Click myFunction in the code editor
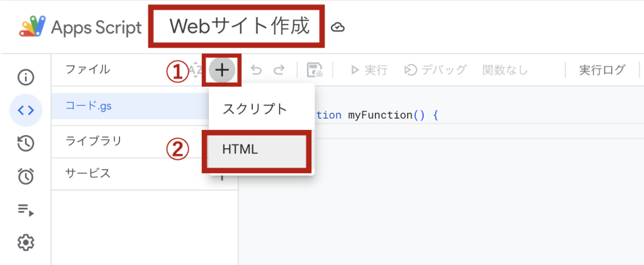Viewport: 644px width, 265px height. [x=380, y=115]
